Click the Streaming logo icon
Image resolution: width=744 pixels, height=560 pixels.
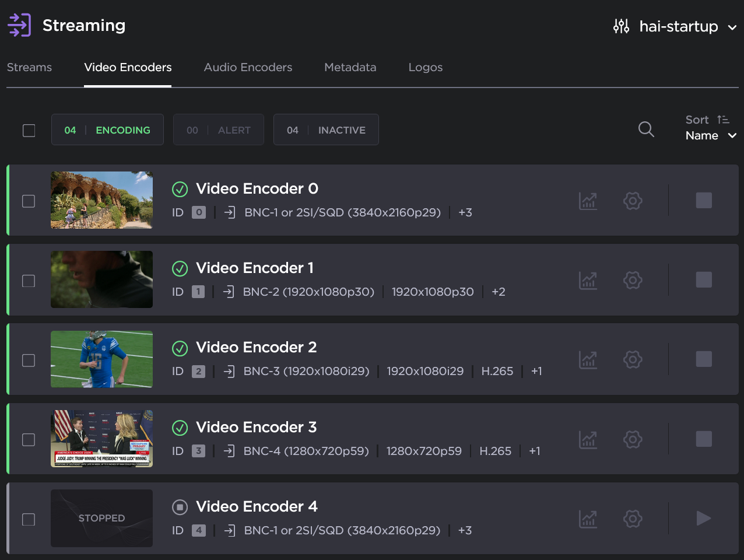pyautogui.click(x=19, y=25)
